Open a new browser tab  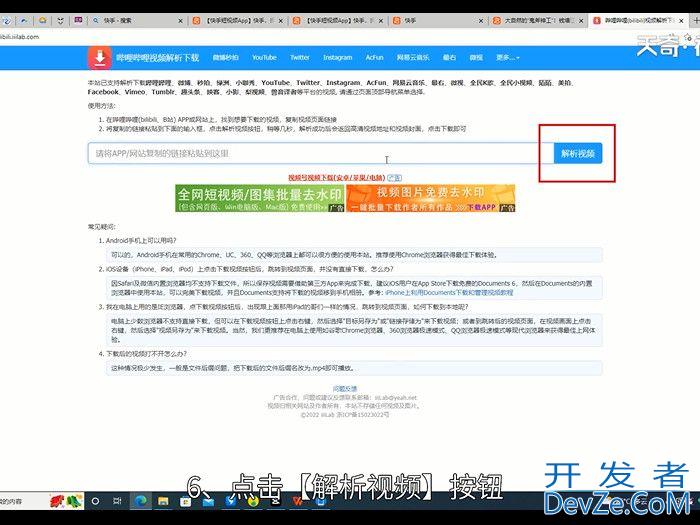[696, 21]
